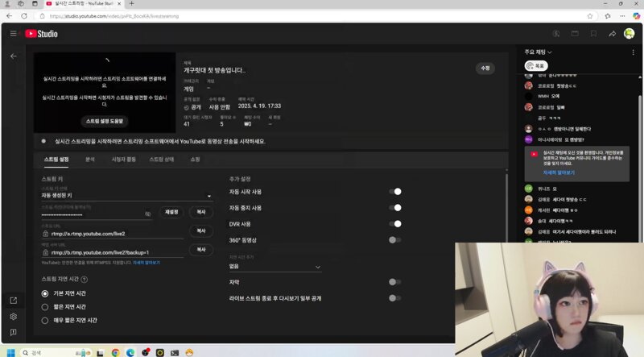This screenshot has height=357, width=644.
Task: Copy the a.rtmp stream URL
Action: click(x=200, y=231)
